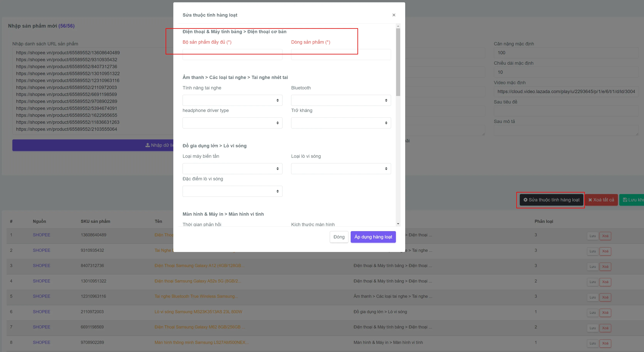Click the 'Phân loại' column header
This screenshot has width=644, height=352.
(x=544, y=221)
